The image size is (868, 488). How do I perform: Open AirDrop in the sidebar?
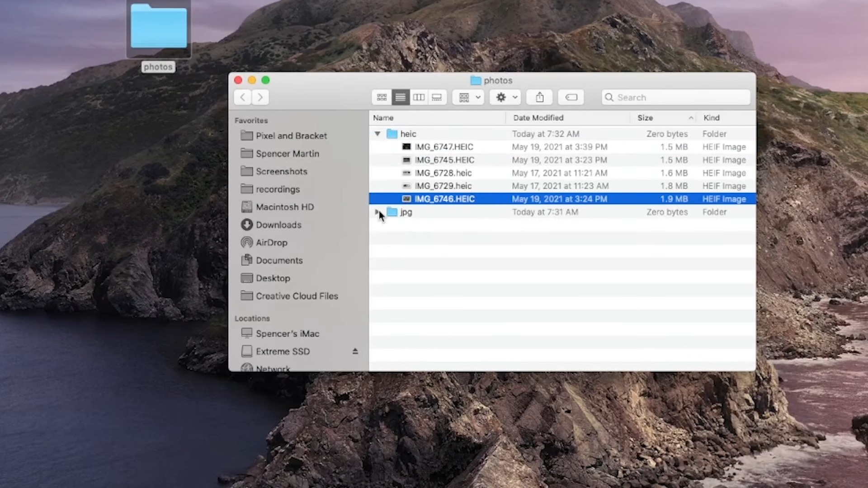271,243
